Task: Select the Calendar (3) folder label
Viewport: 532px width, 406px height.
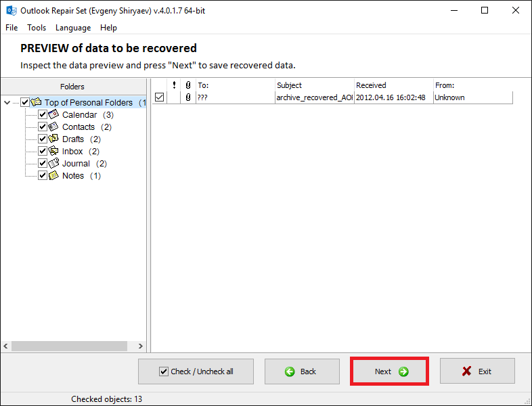Action: click(88, 114)
